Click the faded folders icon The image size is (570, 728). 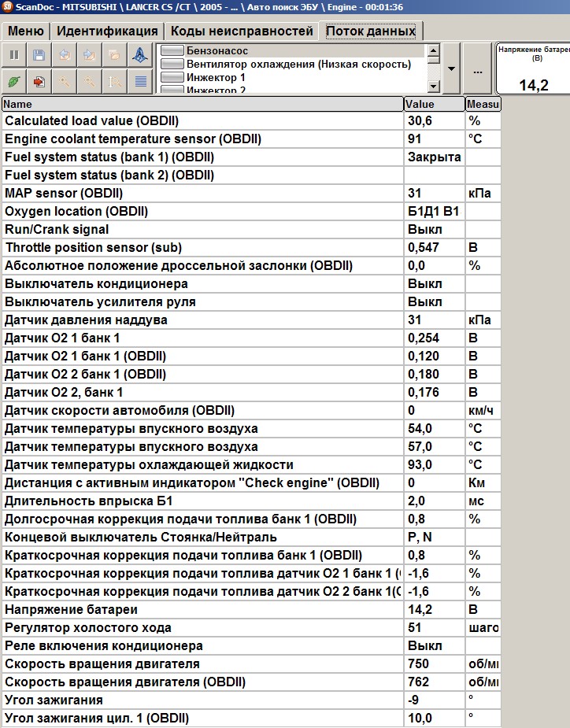[x=114, y=55]
